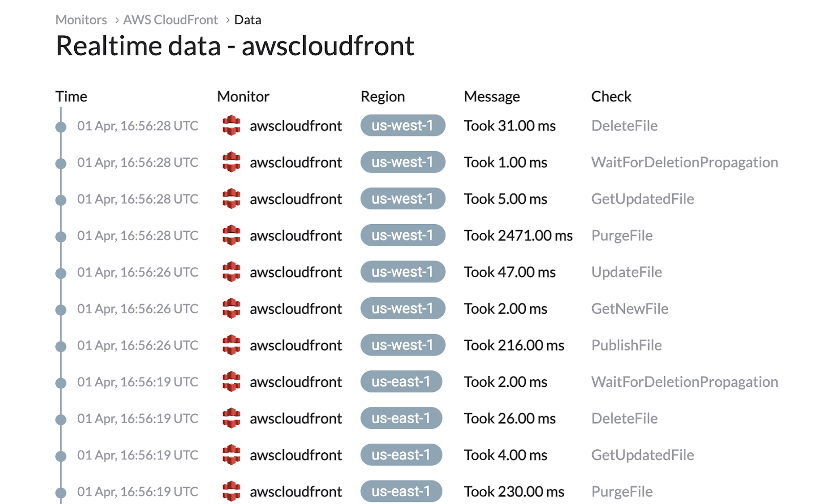Select the timeline dot for first 16:56:26 entry

pos(61,273)
